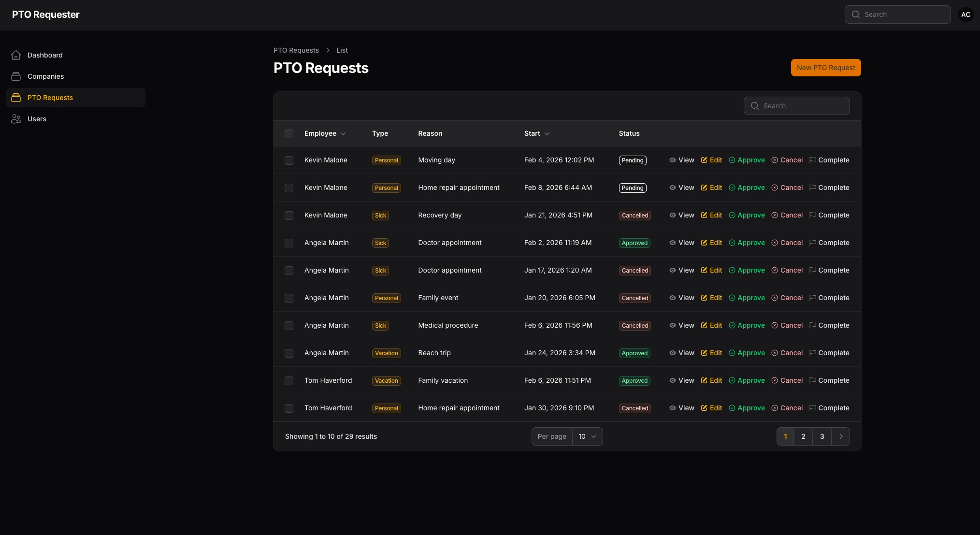Image resolution: width=980 pixels, height=535 pixels.
Task: Click the Companies building icon in sidebar
Action: click(16, 76)
